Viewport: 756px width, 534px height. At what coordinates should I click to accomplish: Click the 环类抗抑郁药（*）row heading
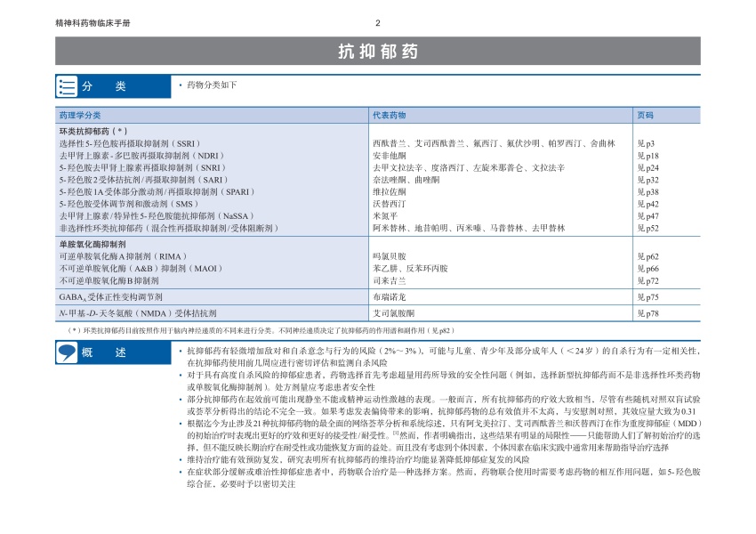click(93, 131)
